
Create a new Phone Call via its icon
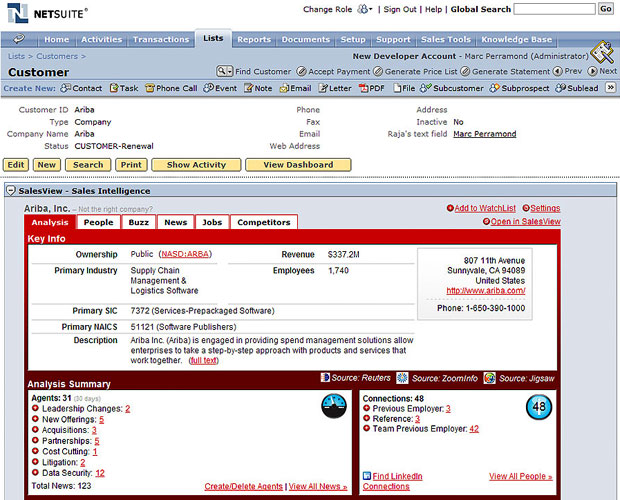click(150, 88)
